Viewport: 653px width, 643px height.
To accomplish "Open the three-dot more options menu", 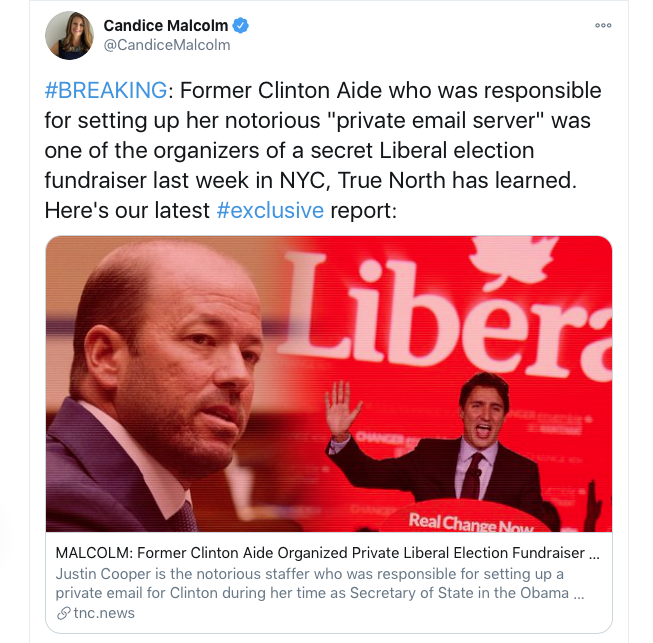I will (603, 25).
